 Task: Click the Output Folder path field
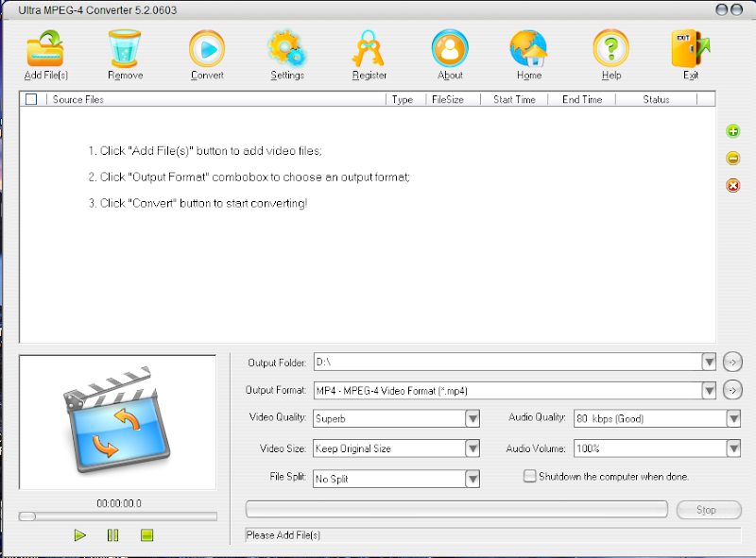tap(507, 362)
